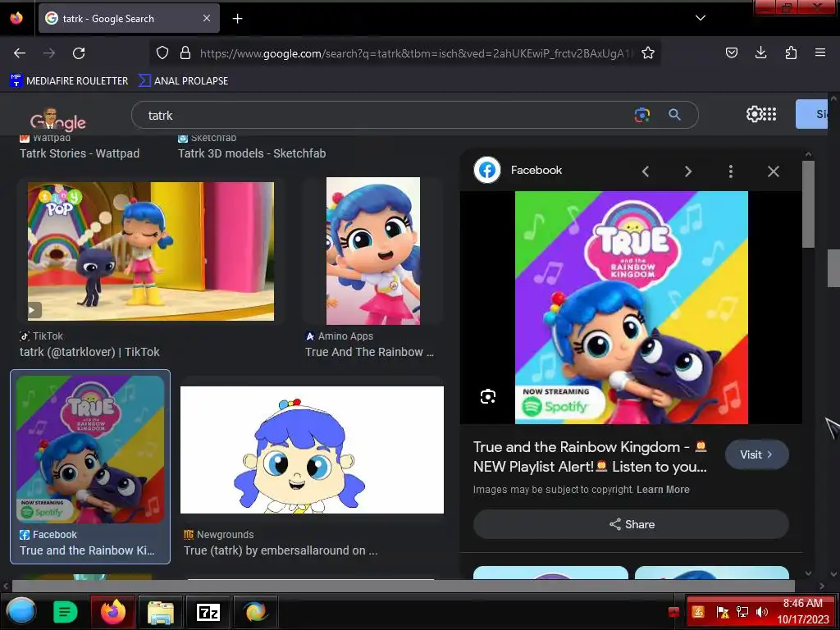Open Tatrk 3D models - Sketchfab result
The image size is (840, 630).
point(252,153)
